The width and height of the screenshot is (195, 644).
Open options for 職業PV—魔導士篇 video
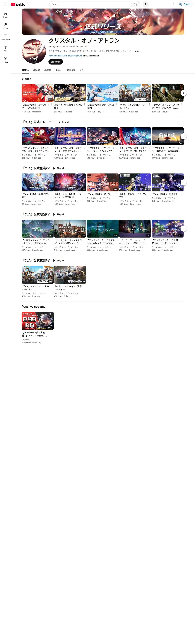[x=182, y=194]
